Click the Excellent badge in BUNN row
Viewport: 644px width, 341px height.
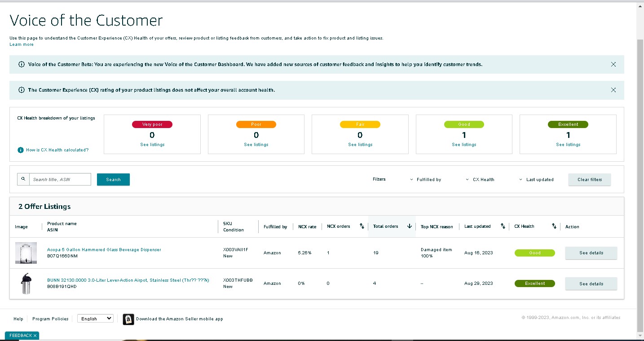(534, 283)
